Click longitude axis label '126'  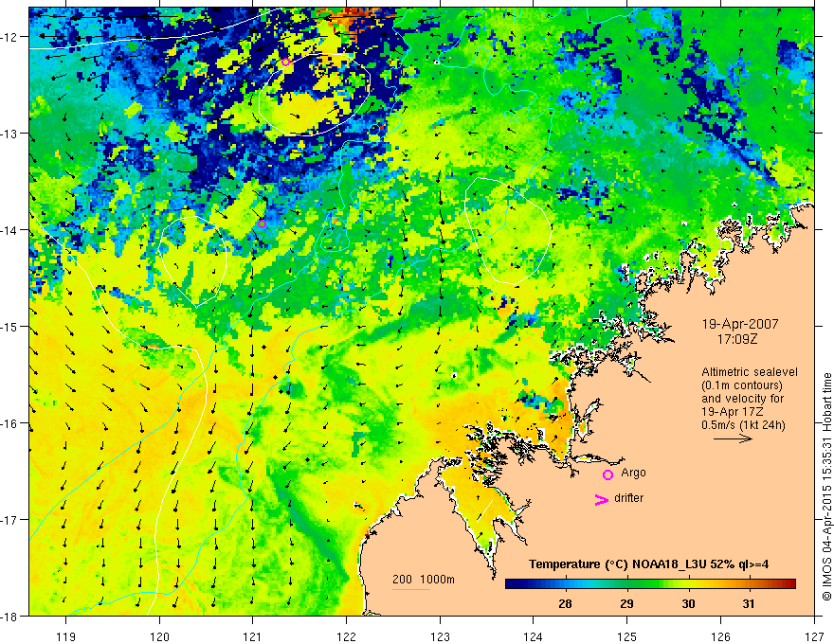pyautogui.click(x=720, y=636)
